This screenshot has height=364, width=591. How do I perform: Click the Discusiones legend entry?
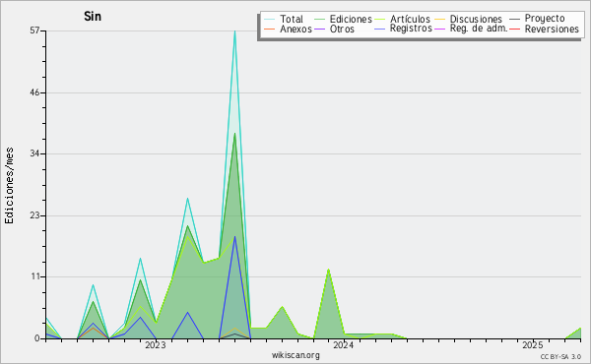pyautogui.click(x=476, y=19)
